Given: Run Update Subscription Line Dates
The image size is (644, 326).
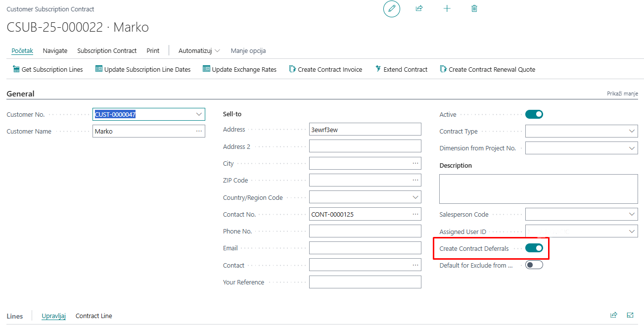Looking at the screenshot, I should [x=143, y=70].
